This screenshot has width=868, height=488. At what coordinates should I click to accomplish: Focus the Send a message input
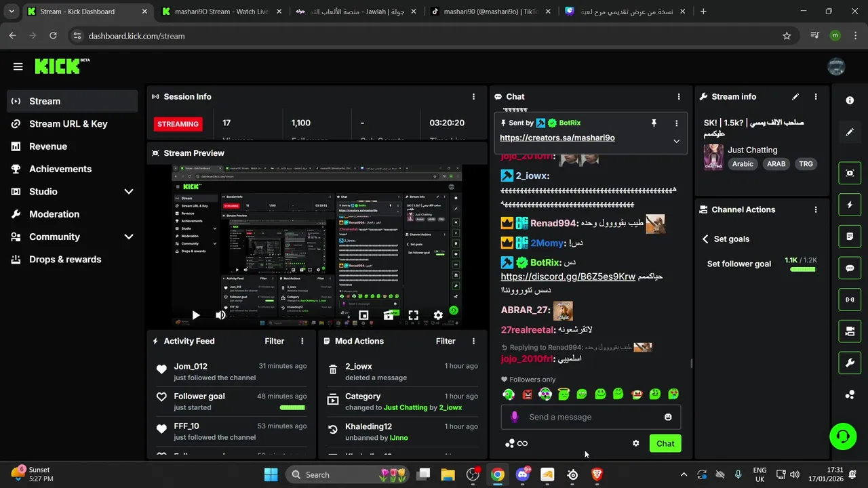590,417
